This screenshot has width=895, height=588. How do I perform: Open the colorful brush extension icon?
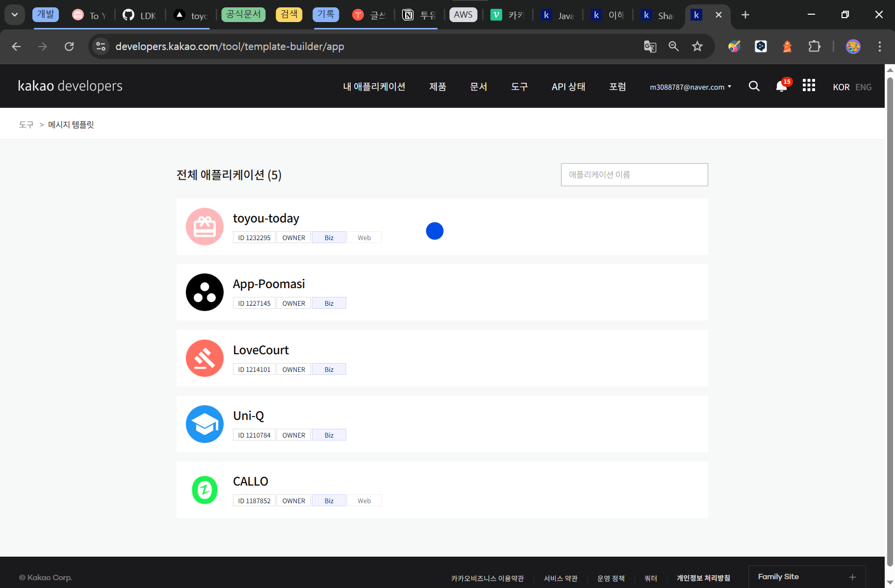coord(734,47)
